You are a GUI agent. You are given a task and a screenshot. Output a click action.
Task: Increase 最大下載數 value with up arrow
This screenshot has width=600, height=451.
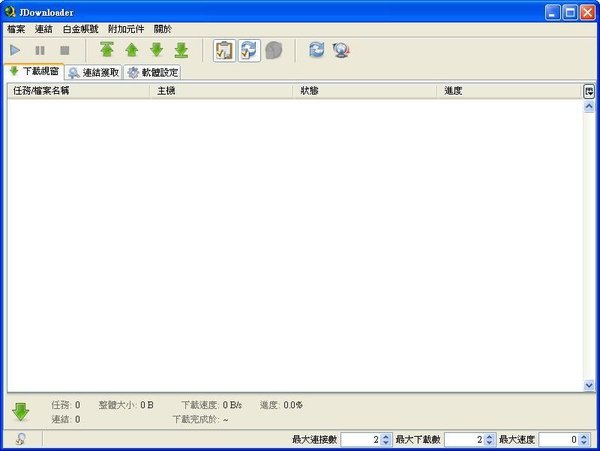tap(489, 436)
